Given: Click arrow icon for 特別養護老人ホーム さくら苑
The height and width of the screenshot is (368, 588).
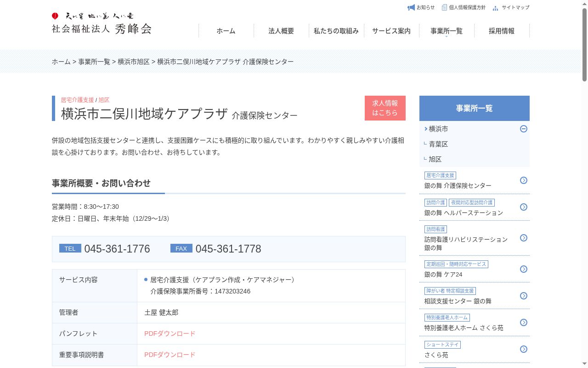Looking at the screenshot, I should 524,322.
